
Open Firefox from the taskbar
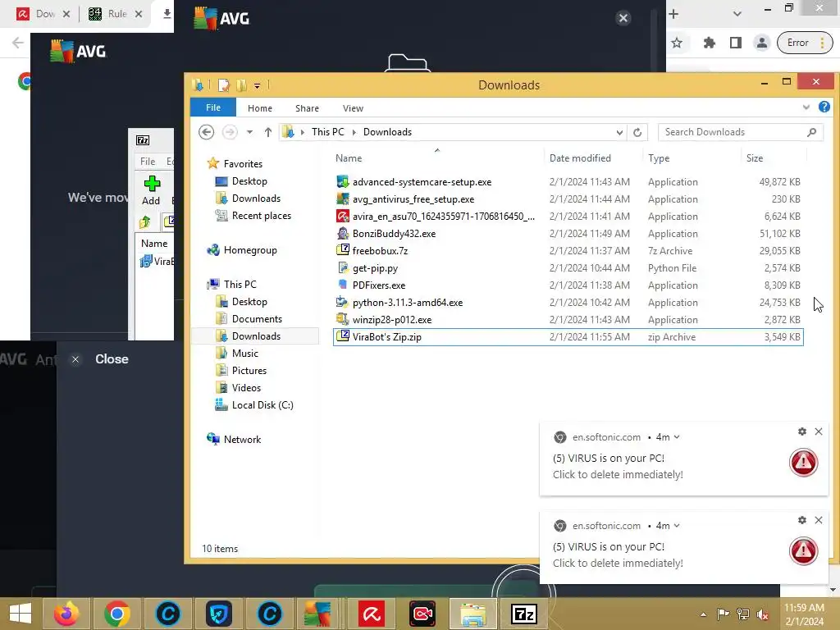[66, 614]
